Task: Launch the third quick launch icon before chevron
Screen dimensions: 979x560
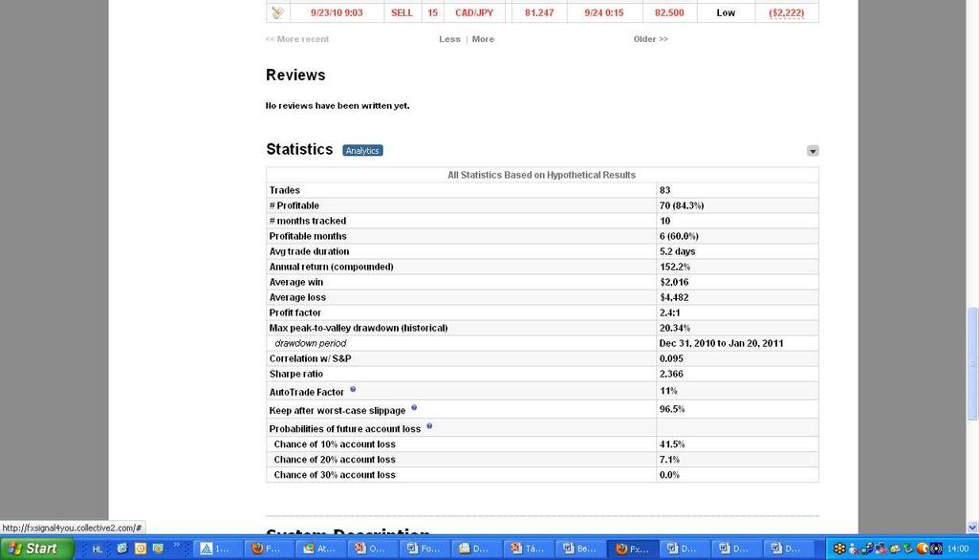Action: click(x=159, y=549)
